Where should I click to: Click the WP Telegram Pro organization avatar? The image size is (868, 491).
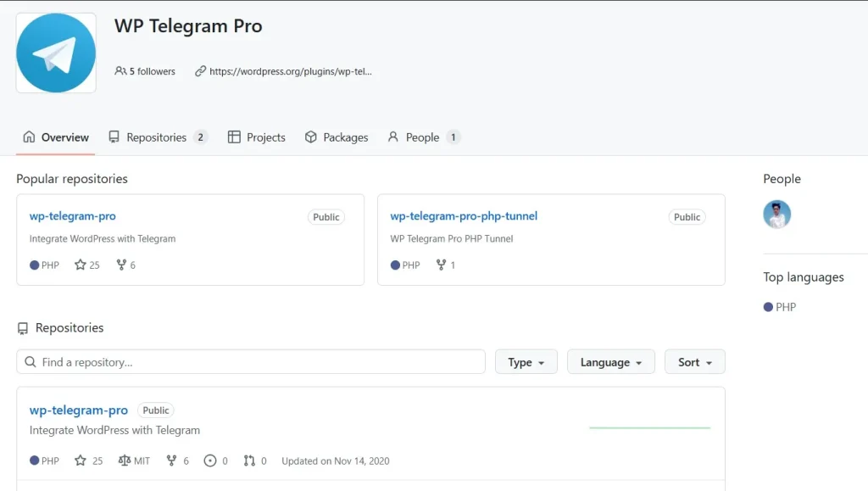(x=56, y=53)
